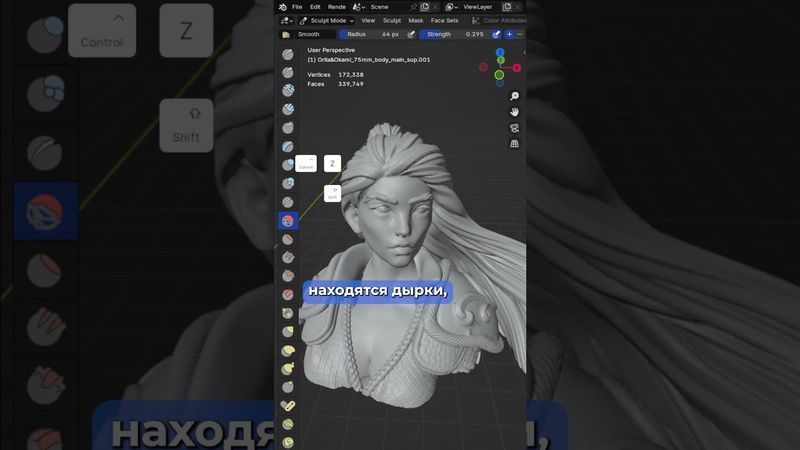The height and width of the screenshot is (450, 800).
Task: Open the Smooth brush selector thumbnail
Action: [286, 34]
